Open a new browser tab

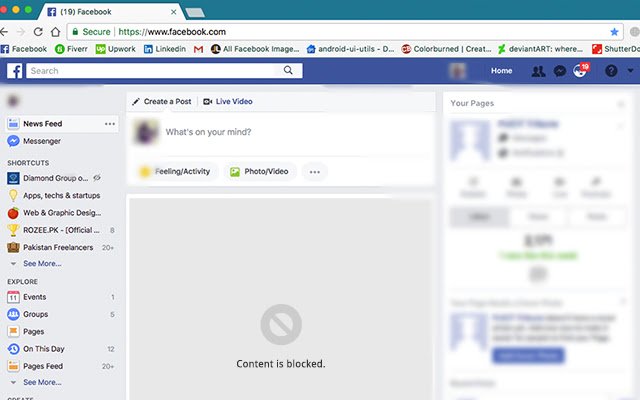[195, 13]
